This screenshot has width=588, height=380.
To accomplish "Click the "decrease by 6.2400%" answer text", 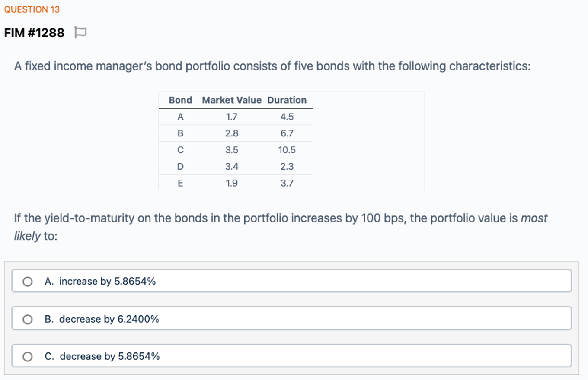I will (109, 320).
